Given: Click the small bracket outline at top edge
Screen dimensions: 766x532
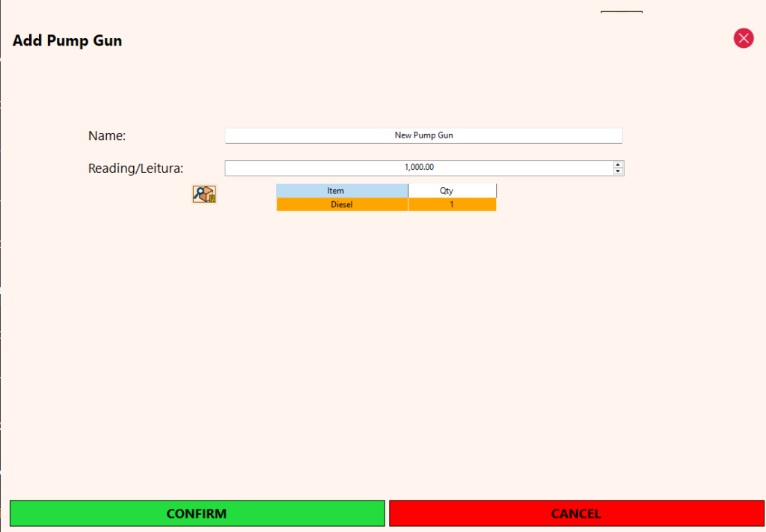Looking at the screenshot, I should coord(622,12).
